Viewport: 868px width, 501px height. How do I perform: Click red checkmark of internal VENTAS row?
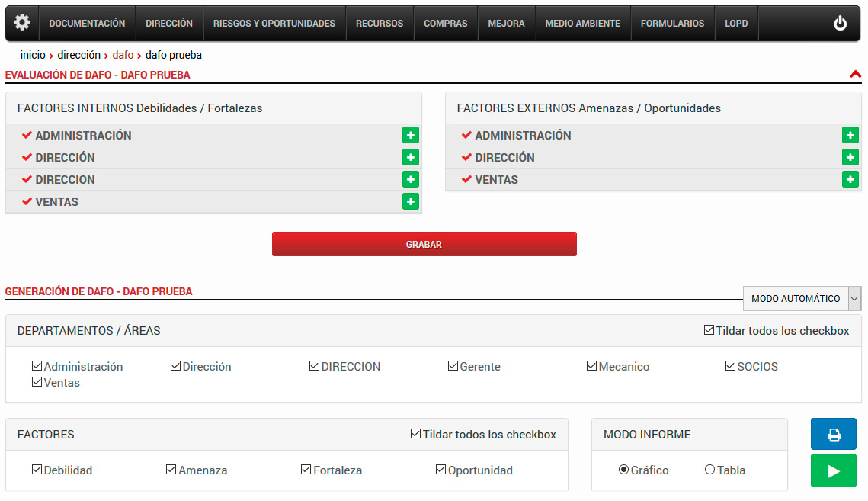[x=27, y=202]
